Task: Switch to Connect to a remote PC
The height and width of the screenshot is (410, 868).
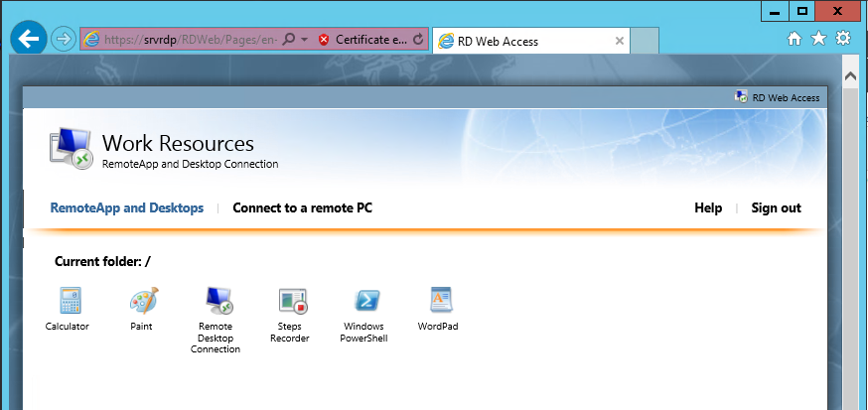Action: (x=302, y=208)
